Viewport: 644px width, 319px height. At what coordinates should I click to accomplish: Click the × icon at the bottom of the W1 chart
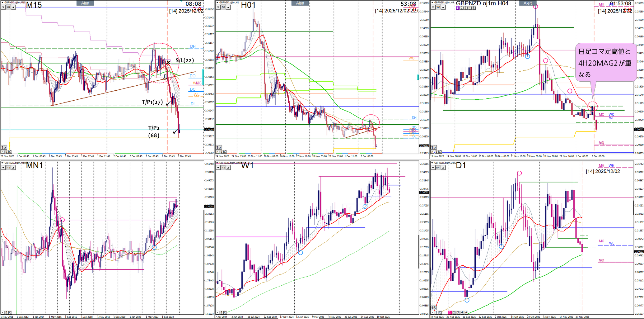click(x=218, y=312)
